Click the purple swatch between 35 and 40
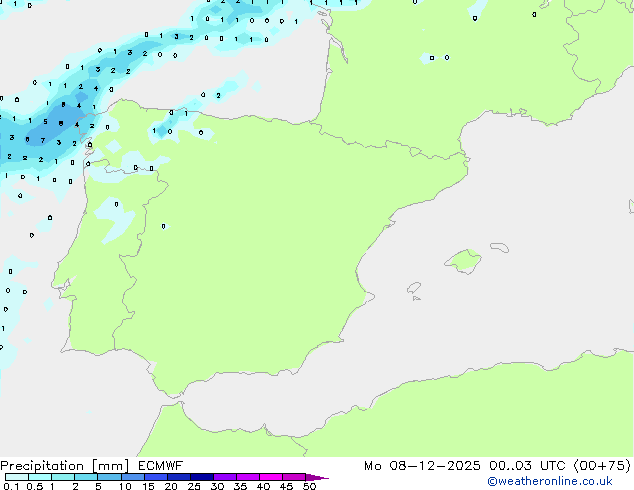This screenshot has height=490, width=634. click(x=248, y=477)
